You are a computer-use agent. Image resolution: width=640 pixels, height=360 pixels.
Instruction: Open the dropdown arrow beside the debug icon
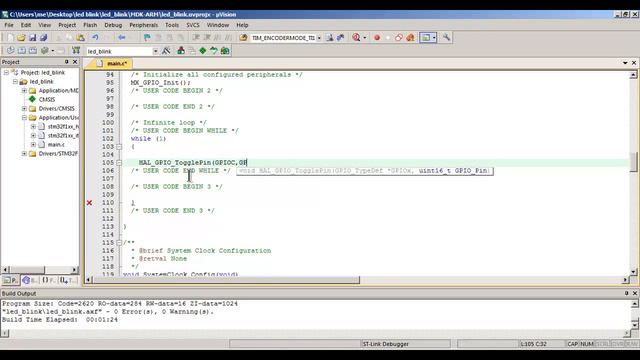coord(364,38)
